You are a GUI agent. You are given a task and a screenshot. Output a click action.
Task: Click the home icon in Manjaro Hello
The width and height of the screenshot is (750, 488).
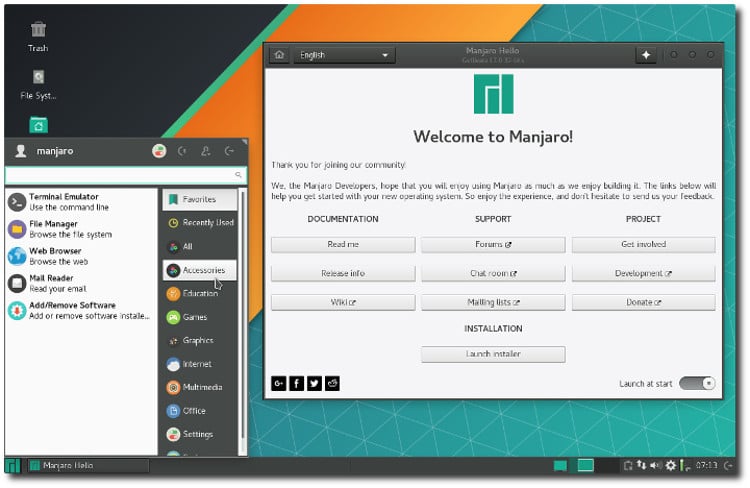tap(280, 55)
